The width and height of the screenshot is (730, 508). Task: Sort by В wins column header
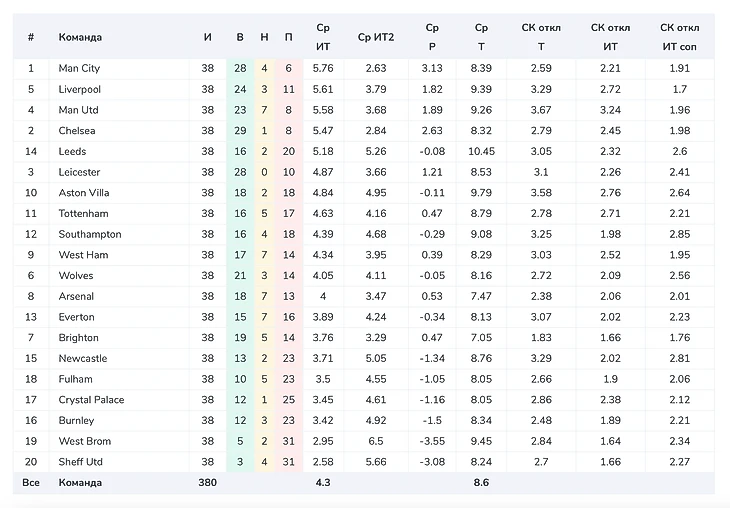pos(240,38)
